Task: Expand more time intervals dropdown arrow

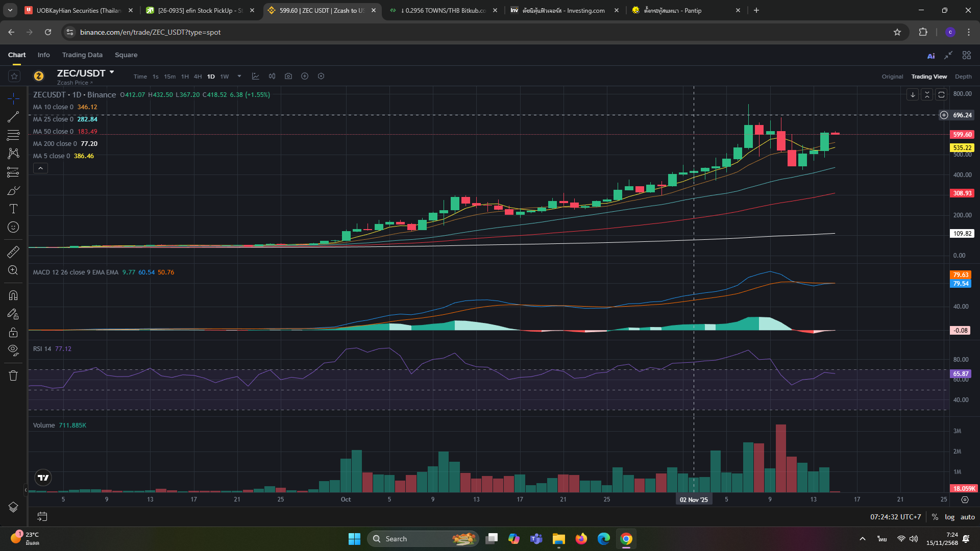Action: [x=239, y=76]
